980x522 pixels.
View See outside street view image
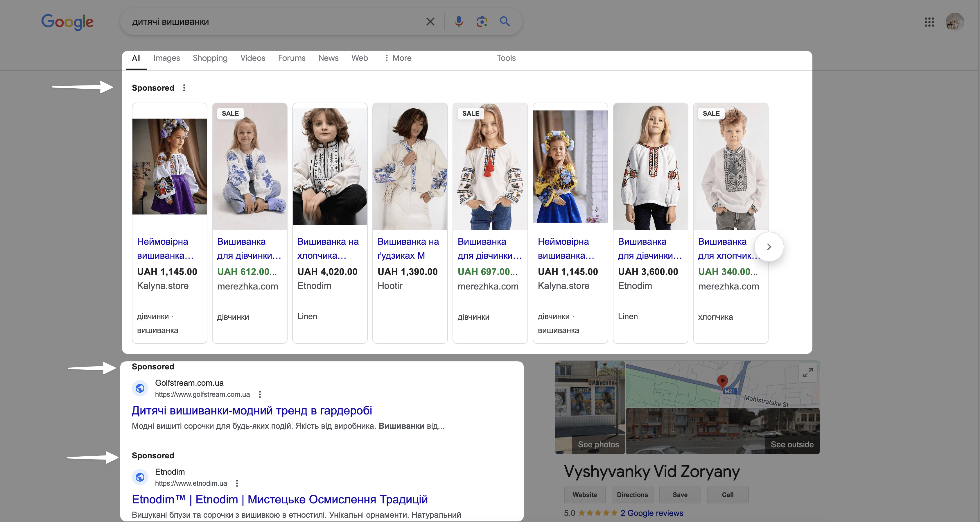point(792,445)
